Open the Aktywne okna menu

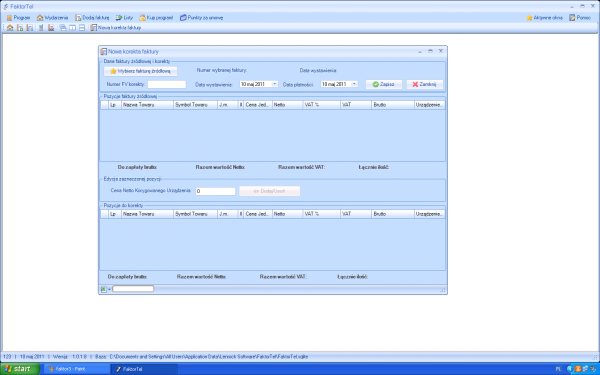point(544,18)
